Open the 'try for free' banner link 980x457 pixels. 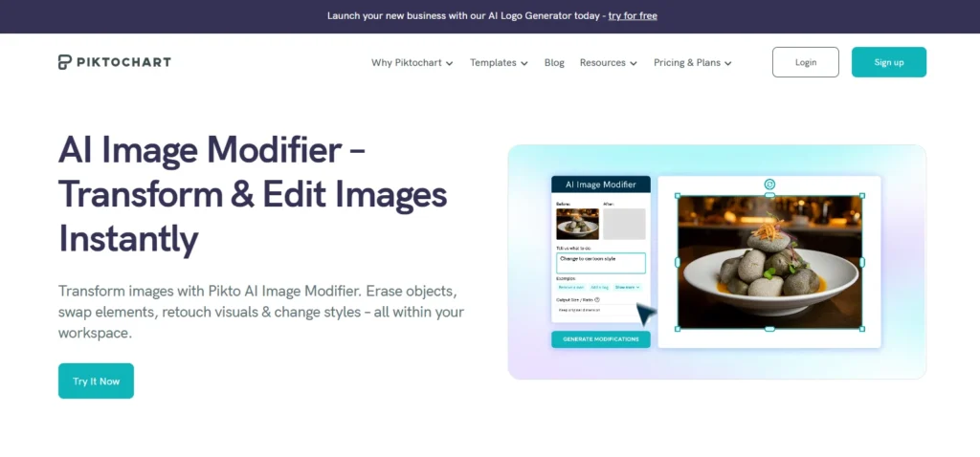click(x=633, y=15)
